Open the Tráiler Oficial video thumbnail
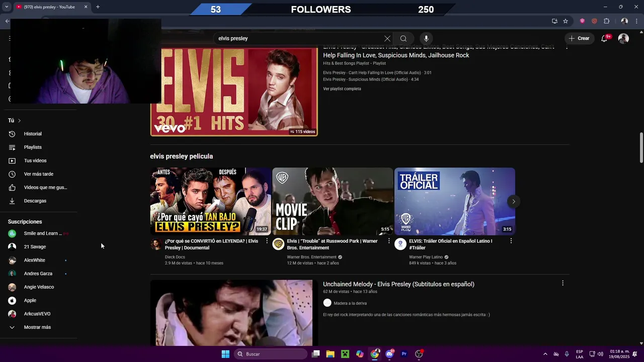This screenshot has height=362, width=644. coord(455,201)
